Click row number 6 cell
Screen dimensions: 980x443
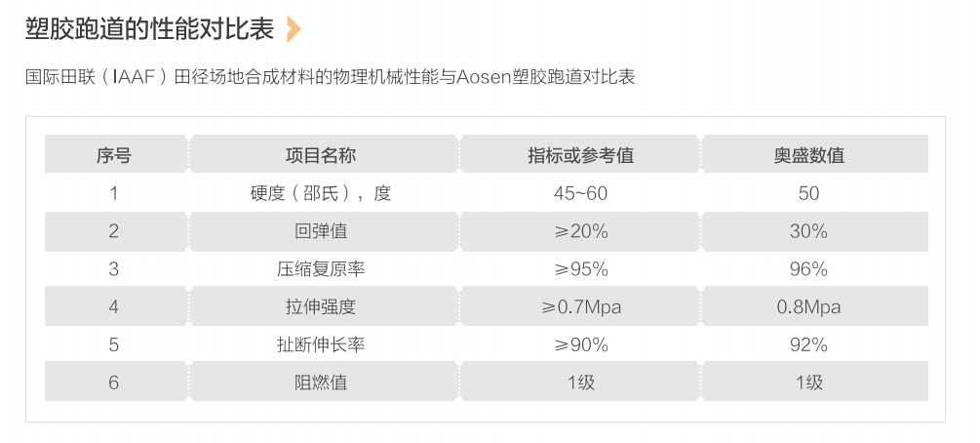(114, 383)
